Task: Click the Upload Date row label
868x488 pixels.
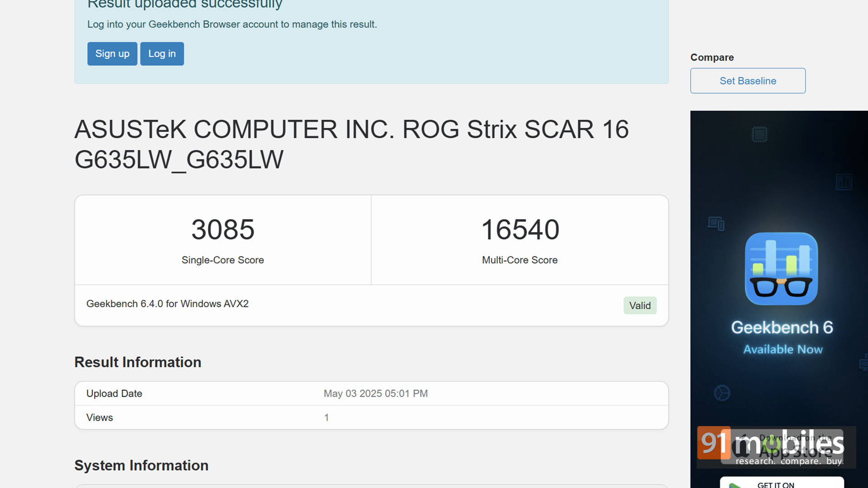Action: click(x=114, y=394)
